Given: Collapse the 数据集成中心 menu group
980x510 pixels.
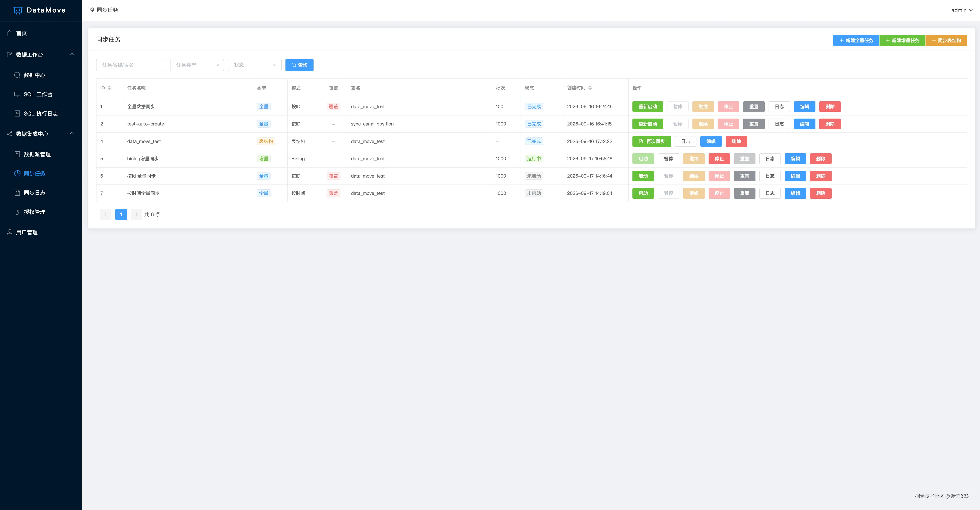Looking at the screenshot, I should tap(72, 134).
